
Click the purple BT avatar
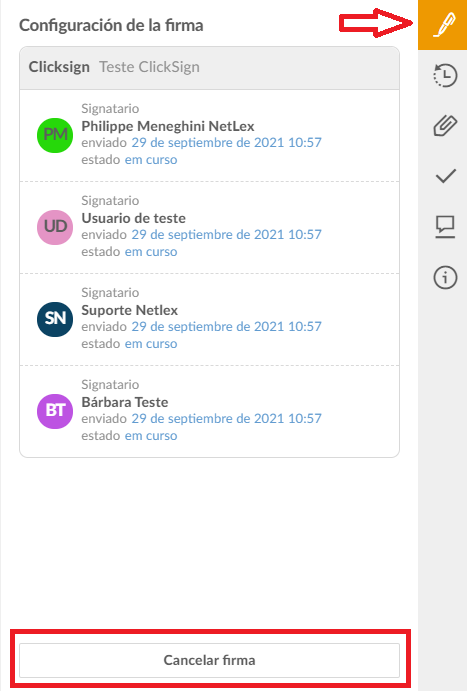pyautogui.click(x=55, y=411)
